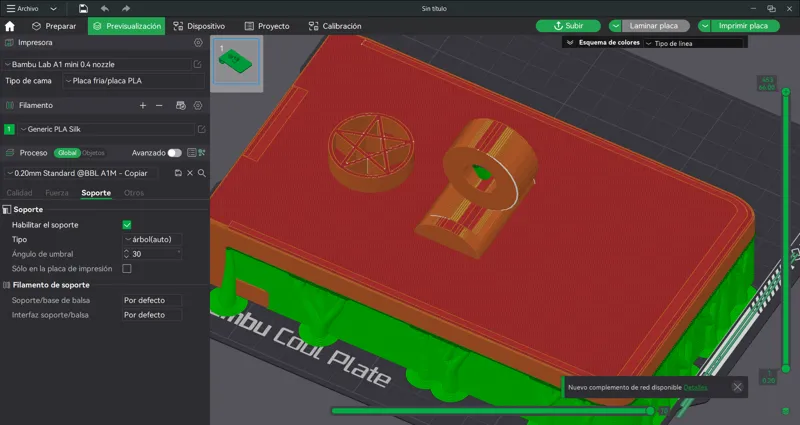
Task: Click the save project icon
Action: [83, 9]
